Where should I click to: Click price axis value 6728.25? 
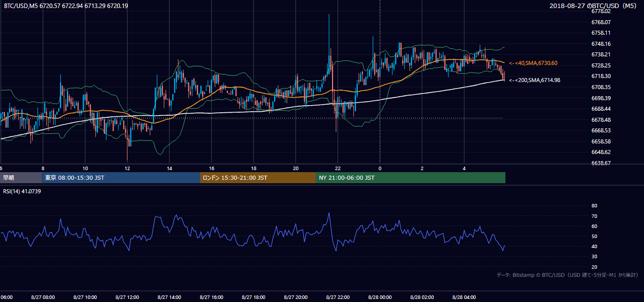coord(601,65)
